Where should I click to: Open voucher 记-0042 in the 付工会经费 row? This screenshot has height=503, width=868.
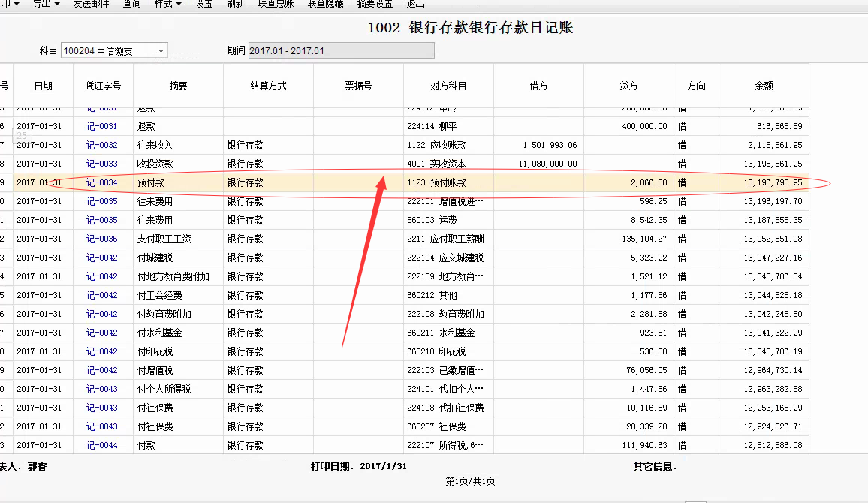pyautogui.click(x=102, y=296)
